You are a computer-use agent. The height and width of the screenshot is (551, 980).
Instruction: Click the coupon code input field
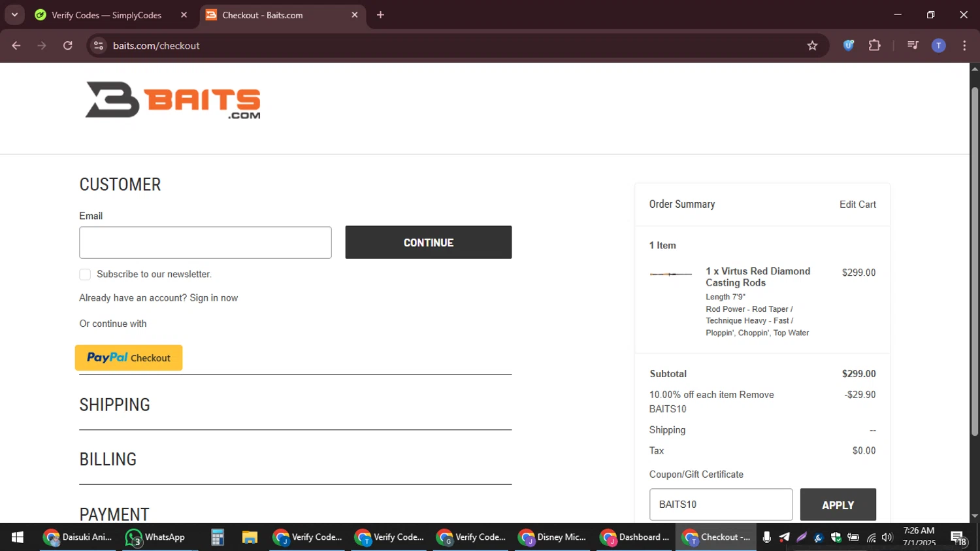(x=721, y=505)
